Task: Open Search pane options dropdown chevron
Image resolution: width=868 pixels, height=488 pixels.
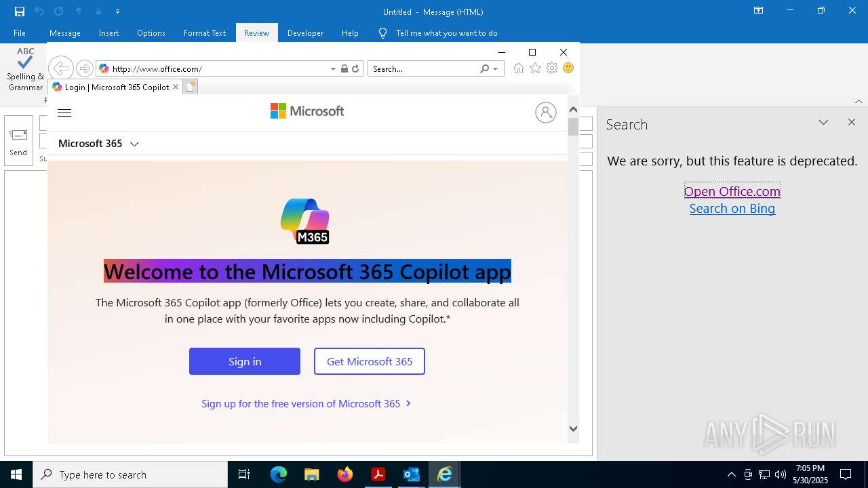Action: [x=823, y=123]
